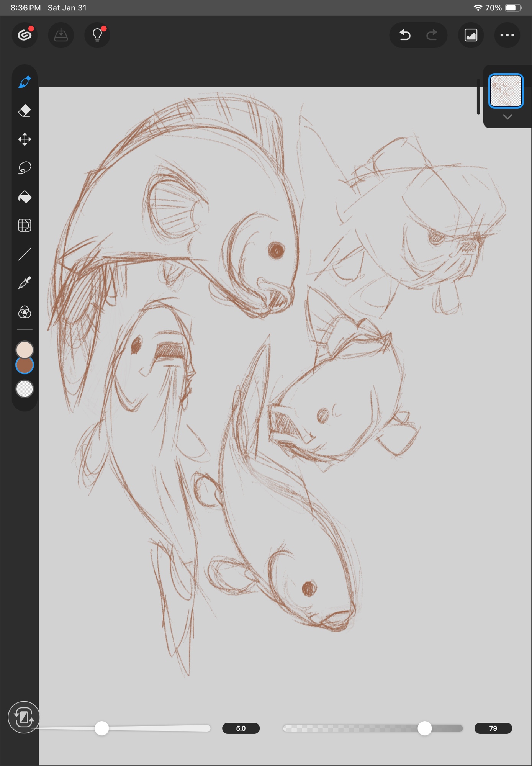Image resolution: width=532 pixels, height=766 pixels.
Task: Open the image import gallery
Action: click(x=471, y=35)
